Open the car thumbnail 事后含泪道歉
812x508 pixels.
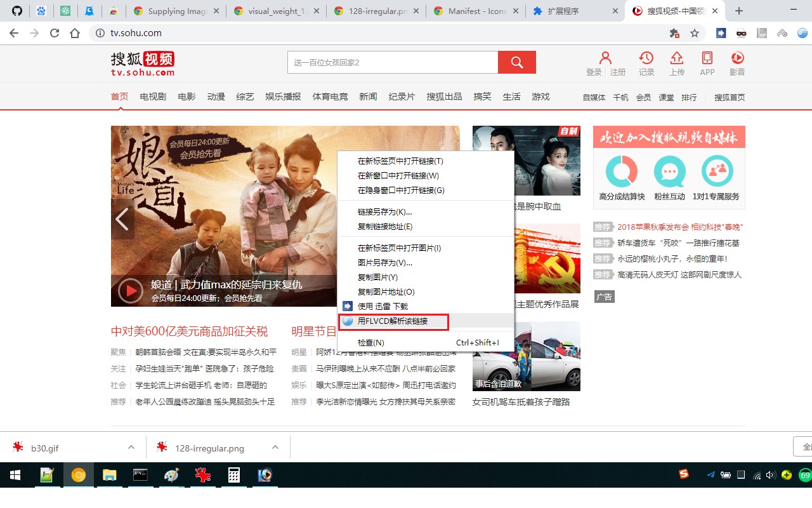pyautogui.click(x=527, y=356)
